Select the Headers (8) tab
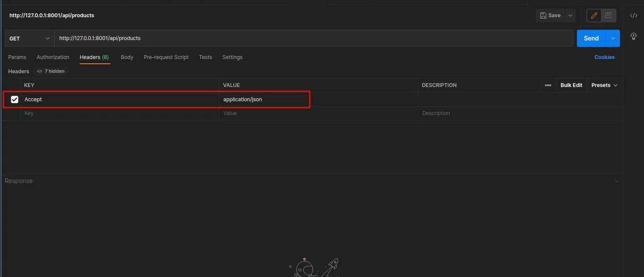Viewport: 644px width, 277px height. (x=94, y=57)
